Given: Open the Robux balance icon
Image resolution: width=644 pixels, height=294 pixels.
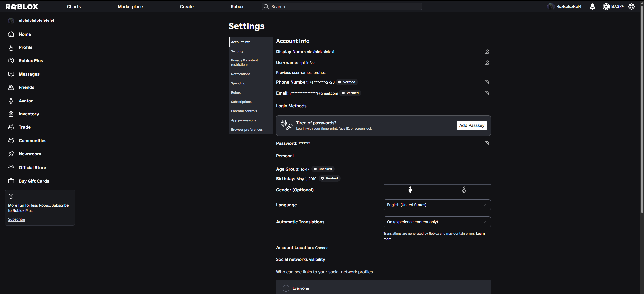Looking at the screenshot, I should coord(606,7).
